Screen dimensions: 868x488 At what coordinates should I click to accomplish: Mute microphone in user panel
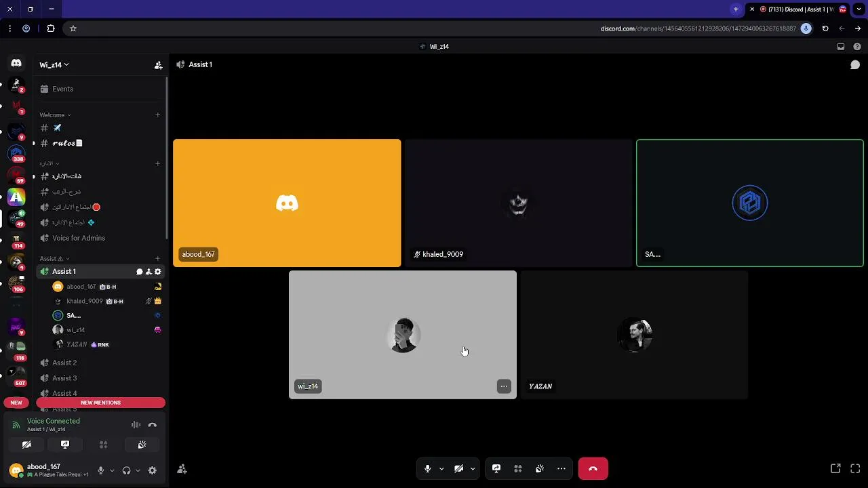(101, 470)
